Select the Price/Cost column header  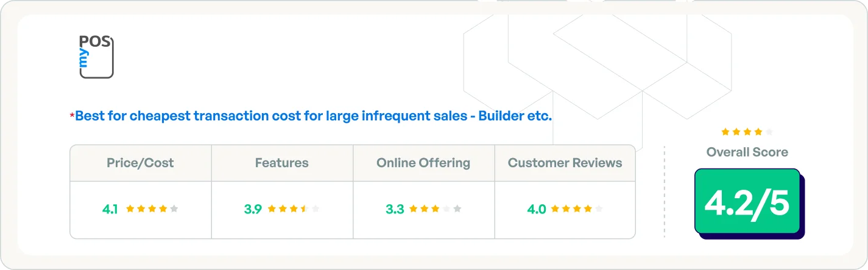[x=140, y=163]
